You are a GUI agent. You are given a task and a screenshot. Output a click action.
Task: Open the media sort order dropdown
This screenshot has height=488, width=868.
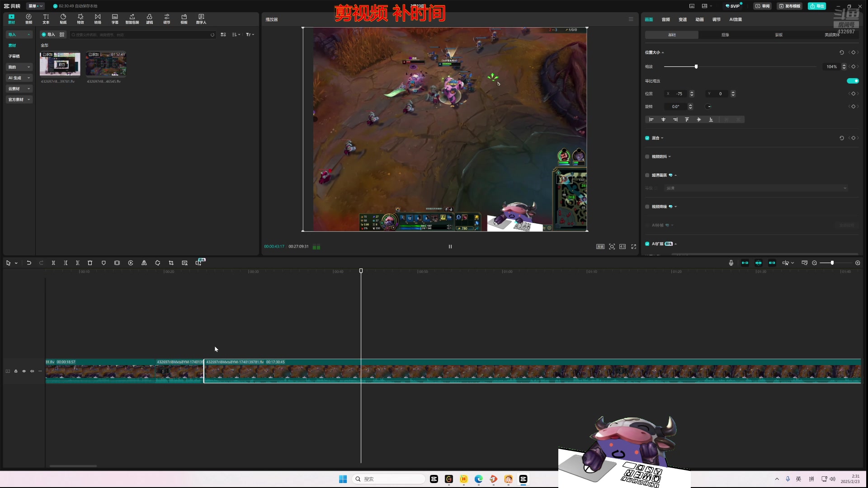[x=236, y=35]
